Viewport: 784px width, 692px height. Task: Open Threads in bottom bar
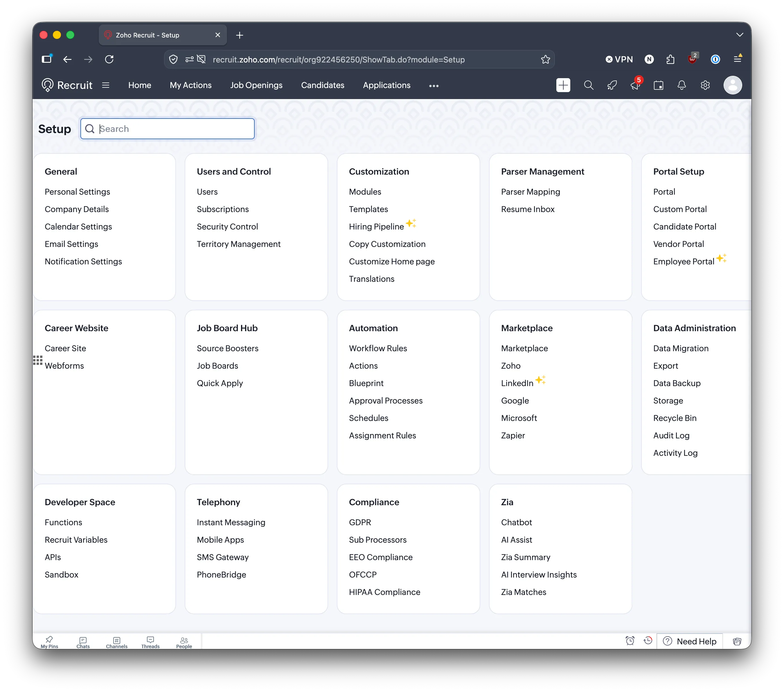coord(150,642)
